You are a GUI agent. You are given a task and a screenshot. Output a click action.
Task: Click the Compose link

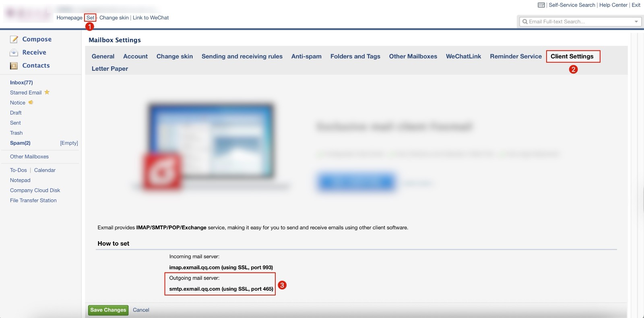37,39
